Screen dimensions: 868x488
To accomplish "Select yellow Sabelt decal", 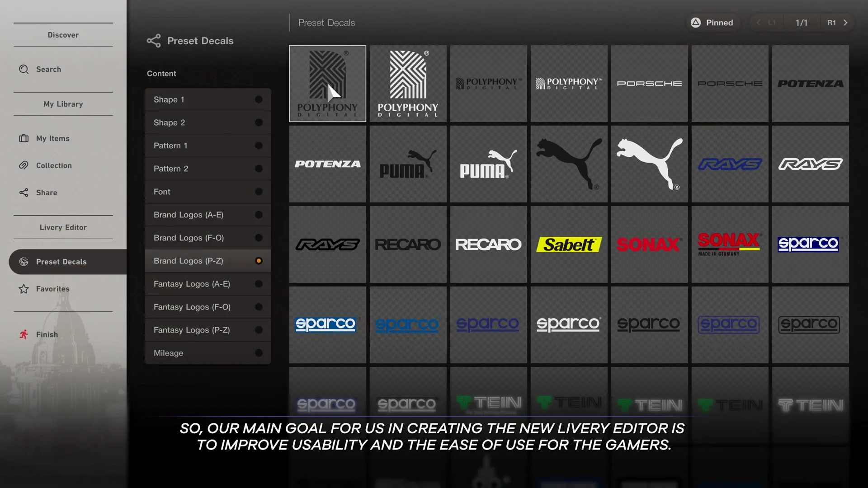I will tap(569, 244).
